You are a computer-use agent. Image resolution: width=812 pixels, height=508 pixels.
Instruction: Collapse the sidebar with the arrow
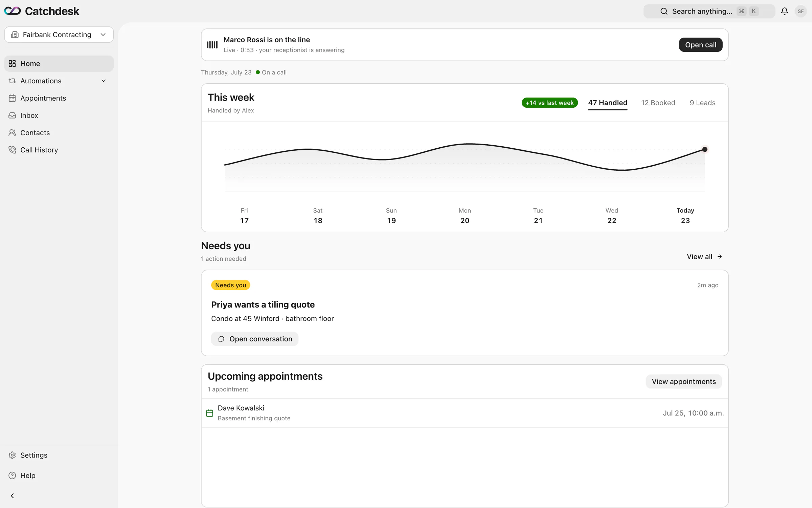(12, 496)
